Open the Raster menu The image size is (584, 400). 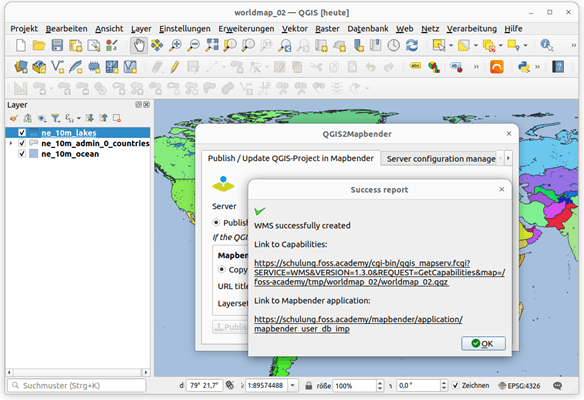(327, 29)
